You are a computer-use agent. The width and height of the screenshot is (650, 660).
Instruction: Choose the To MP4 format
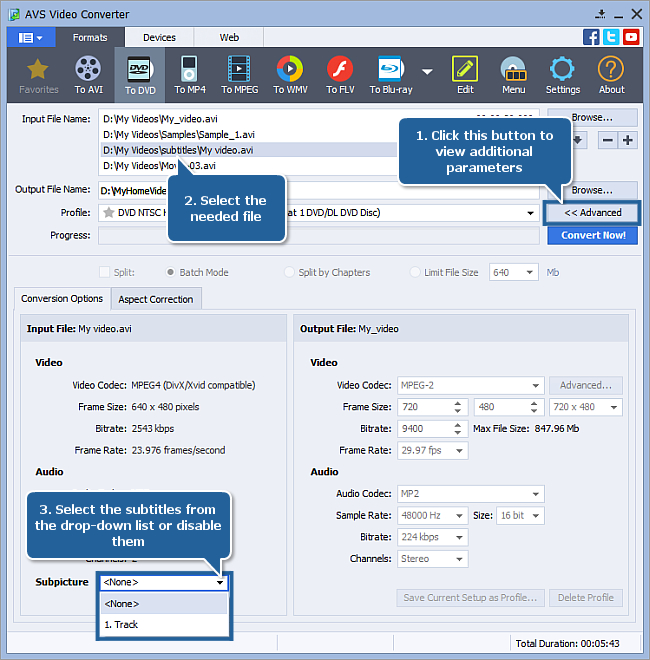tap(190, 76)
